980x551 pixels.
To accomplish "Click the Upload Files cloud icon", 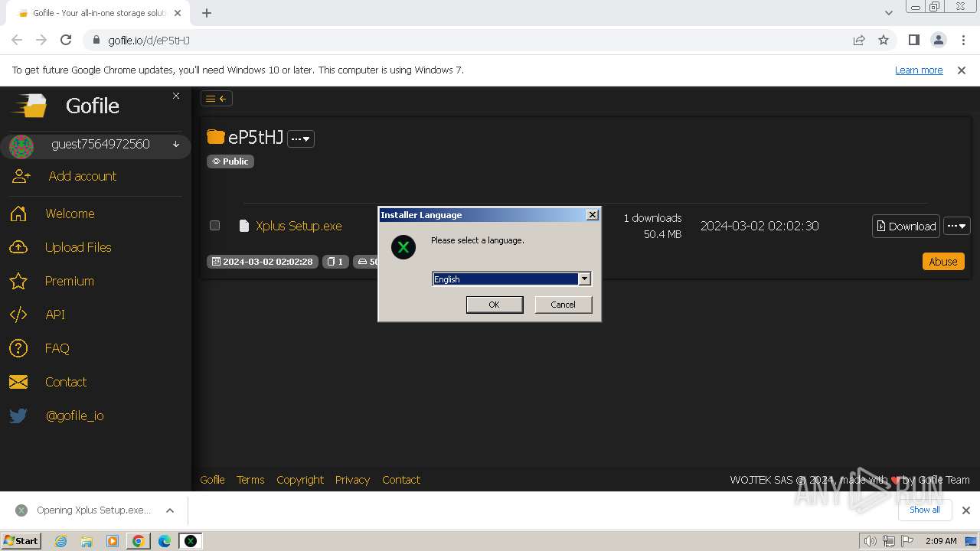I will pyautogui.click(x=18, y=247).
